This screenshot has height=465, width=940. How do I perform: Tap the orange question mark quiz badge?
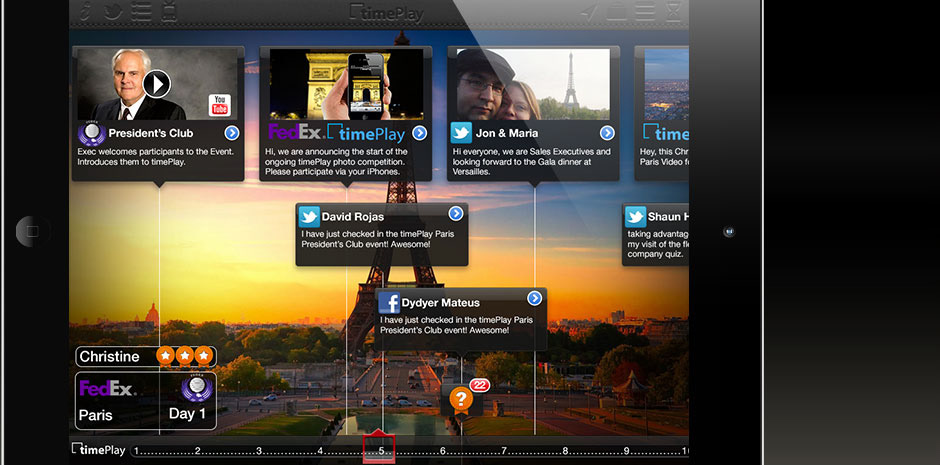[460, 398]
